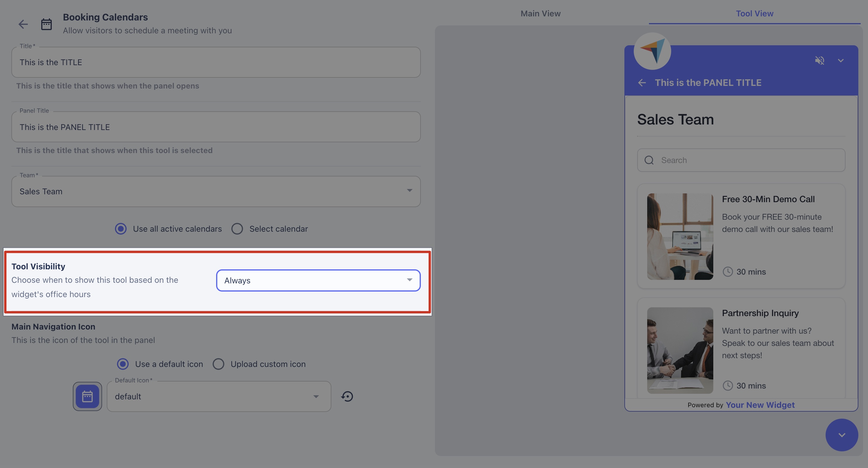The height and width of the screenshot is (468, 868).
Task: Click the back arrow beside Booking Calendars
Action: (23, 24)
